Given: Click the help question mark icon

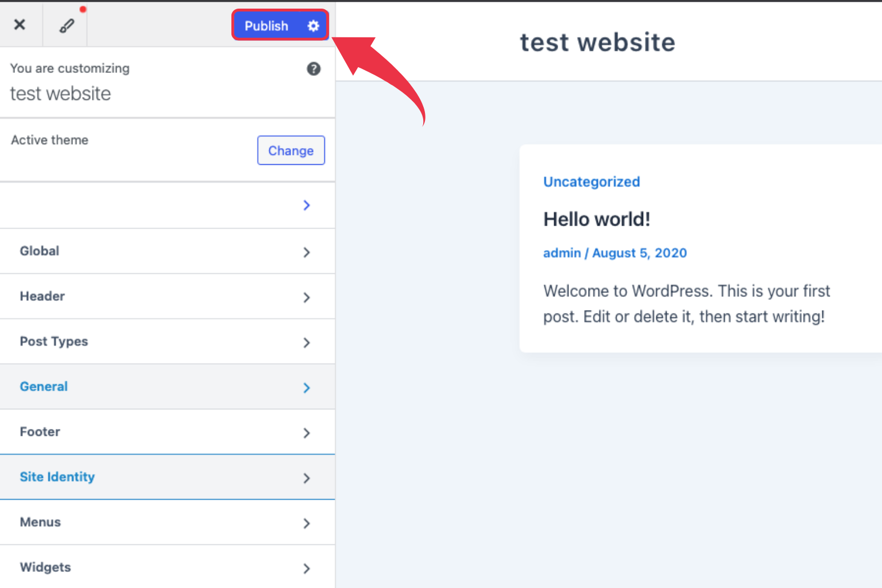Looking at the screenshot, I should (x=314, y=69).
